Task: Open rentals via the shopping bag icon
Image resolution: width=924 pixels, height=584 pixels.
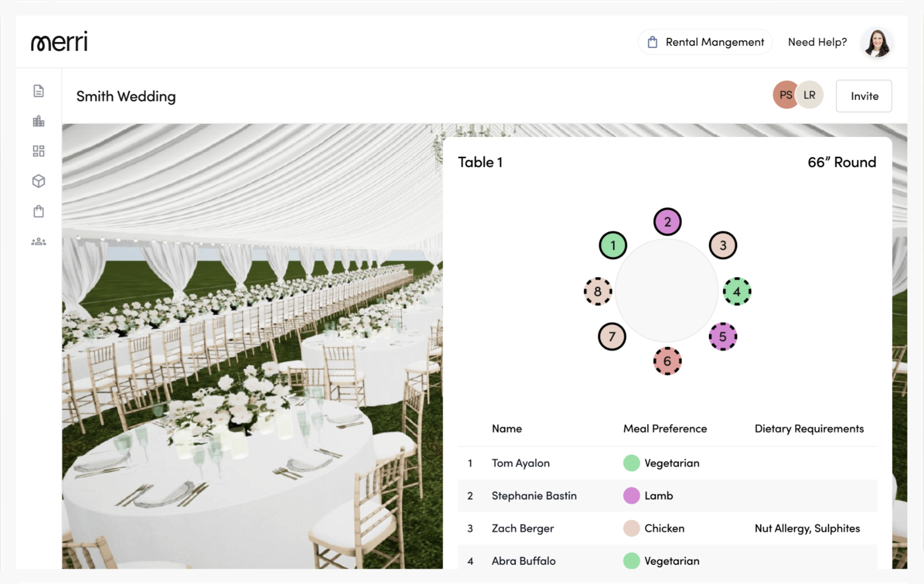Action: [x=38, y=211]
